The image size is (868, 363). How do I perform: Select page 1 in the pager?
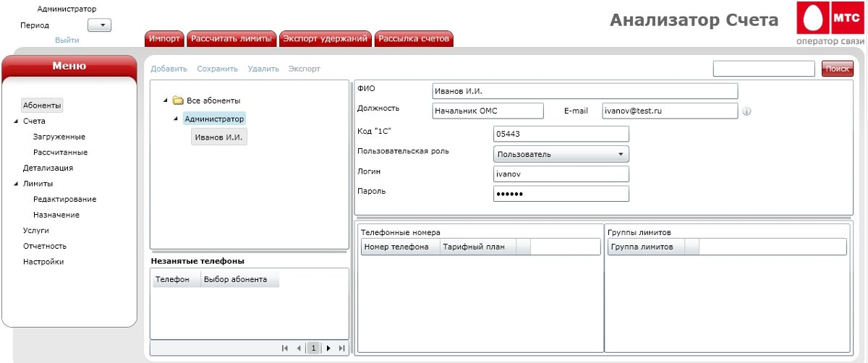(314, 349)
